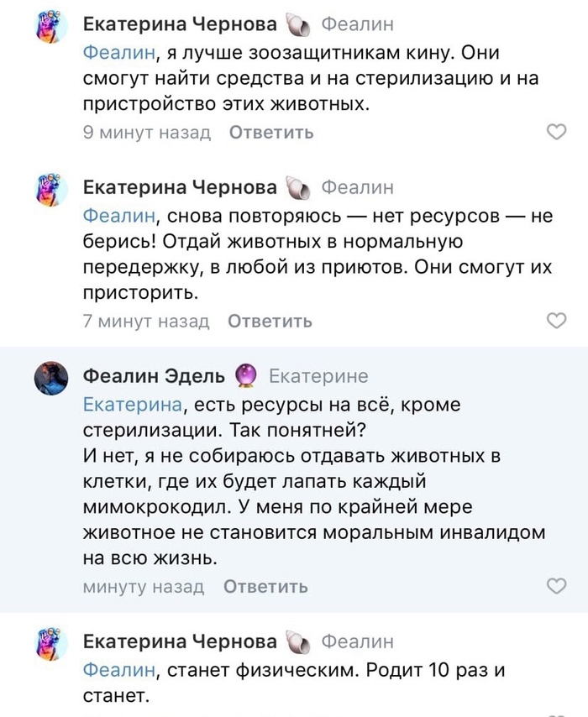Open Феалин Эдель profile name link
The image size is (588, 717).
pos(154,377)
